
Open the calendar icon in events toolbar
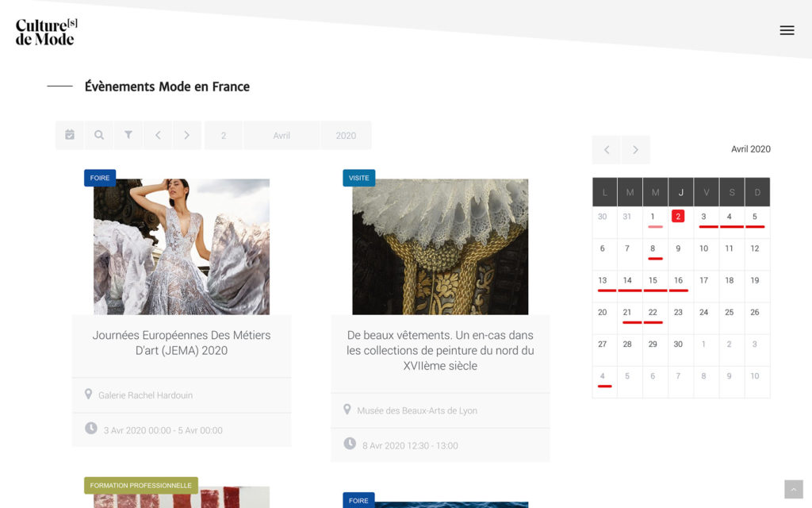(70, 135)
